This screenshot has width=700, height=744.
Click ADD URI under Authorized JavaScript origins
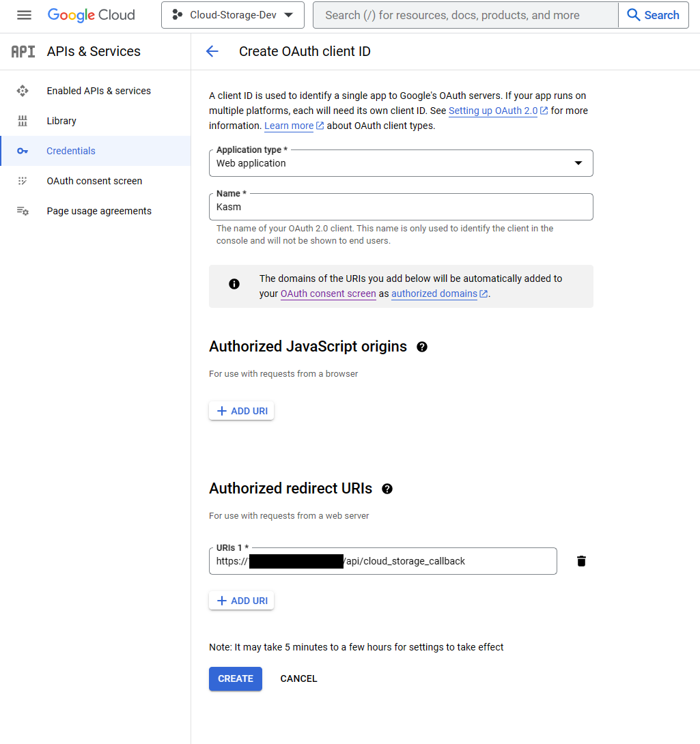[x=241, y=410]
